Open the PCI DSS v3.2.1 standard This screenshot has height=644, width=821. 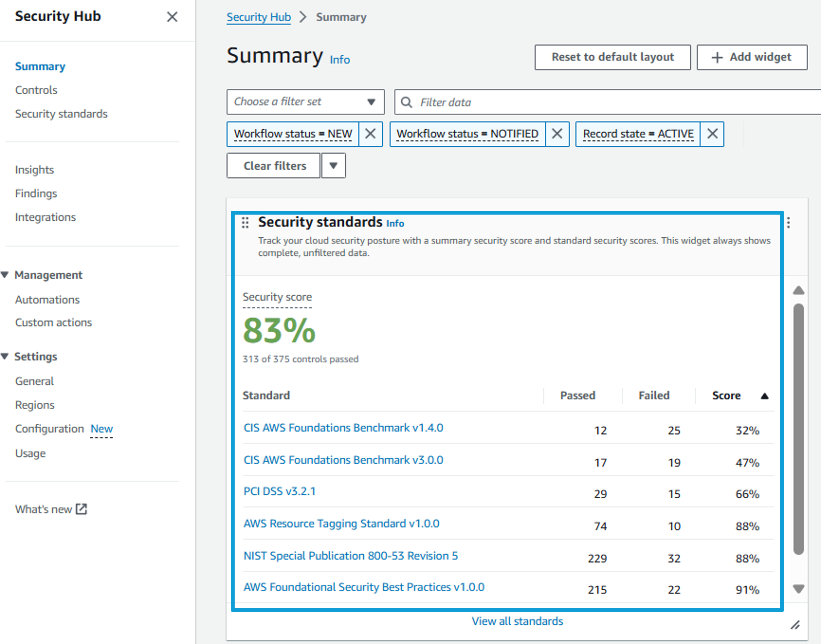[x=279, y=491]
